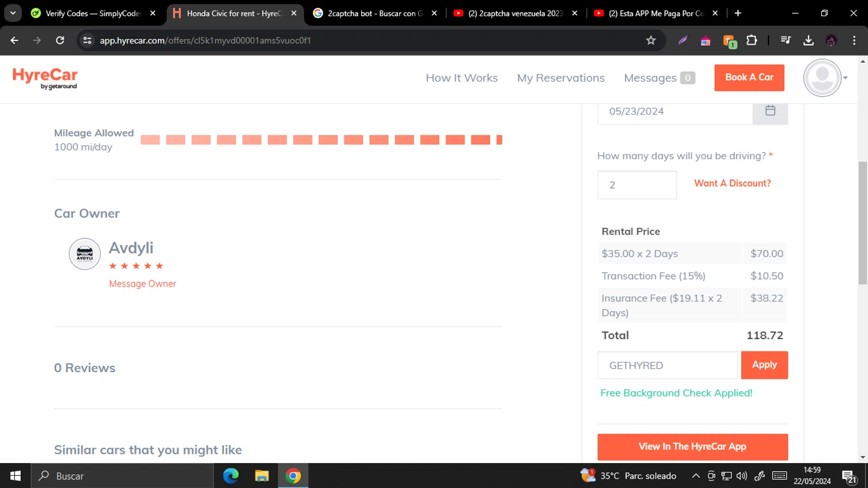The image size is (868, 488).
Task: Open a new browser tab
Action: click(x=738, y=13)
